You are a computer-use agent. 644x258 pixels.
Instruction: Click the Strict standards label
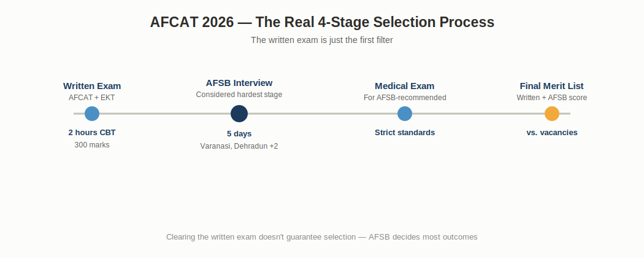[405, 133]
